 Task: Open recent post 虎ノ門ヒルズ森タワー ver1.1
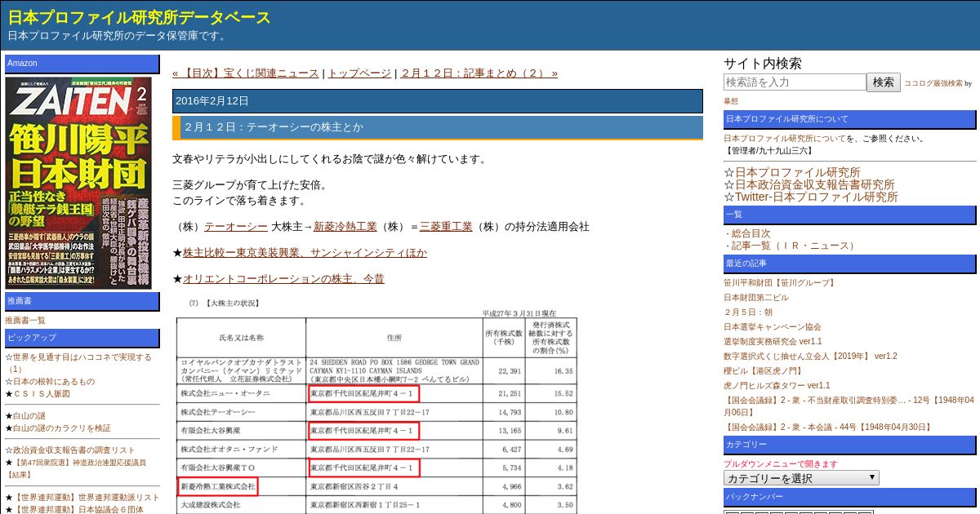(x=777, y=386)
